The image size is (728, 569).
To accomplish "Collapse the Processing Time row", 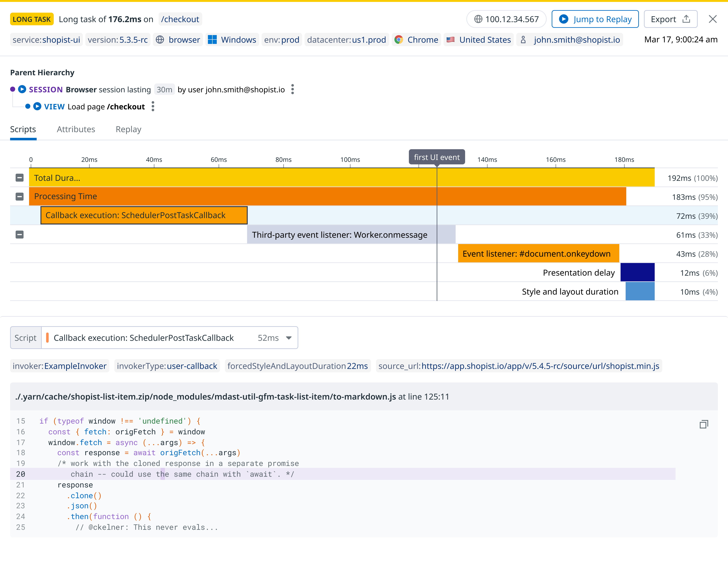I will pyautogui.click(x=19, y=196).
